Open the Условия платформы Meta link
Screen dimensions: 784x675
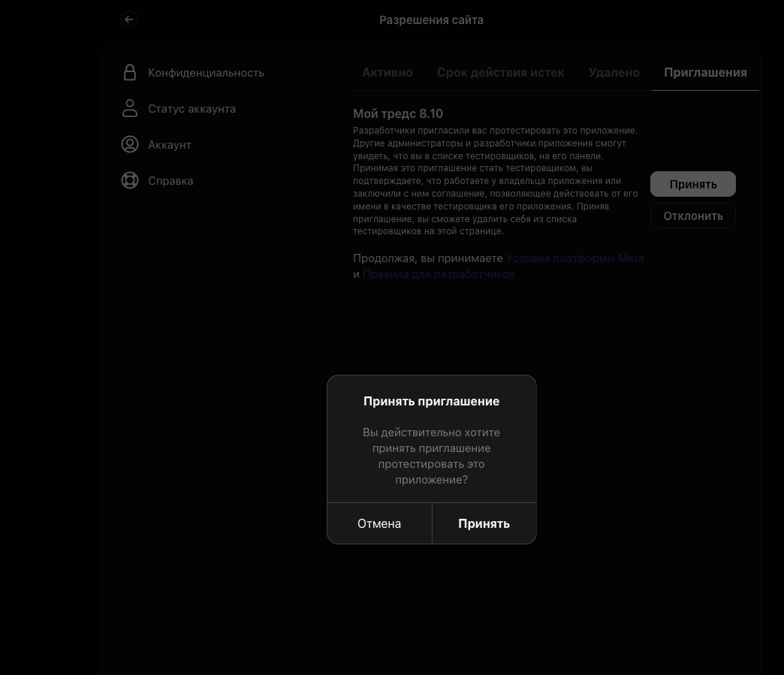575,258
